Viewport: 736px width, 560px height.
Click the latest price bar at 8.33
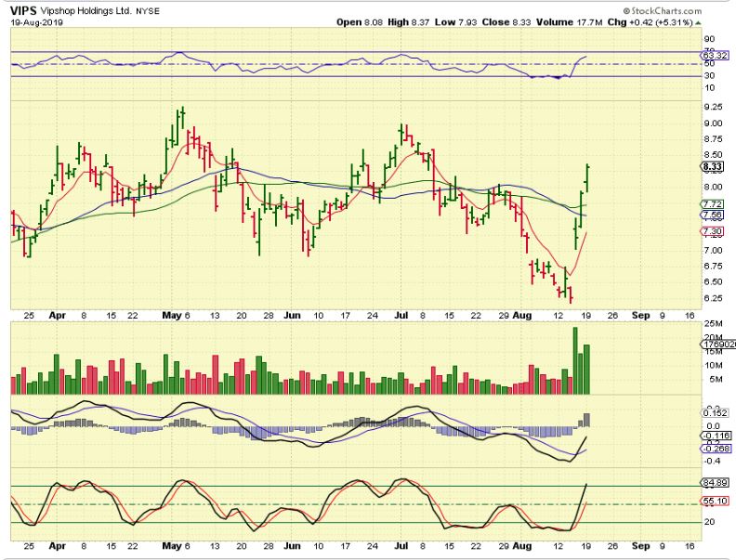(586, 178)
